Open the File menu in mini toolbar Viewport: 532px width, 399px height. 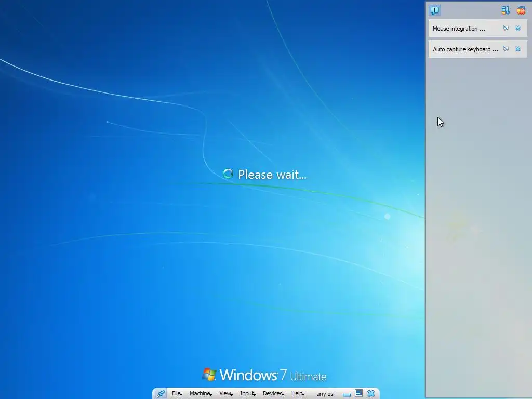click(x=177, y=394)
